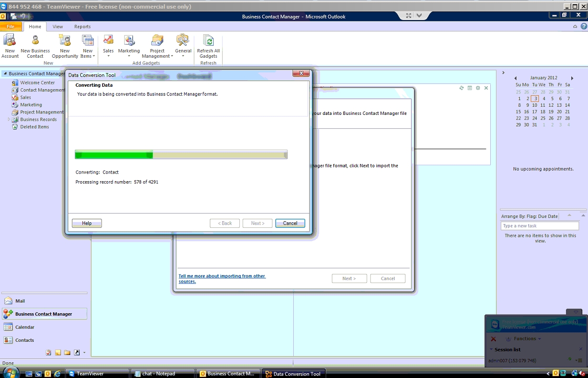Cancel the data conversion in progress

click(290, 223)
